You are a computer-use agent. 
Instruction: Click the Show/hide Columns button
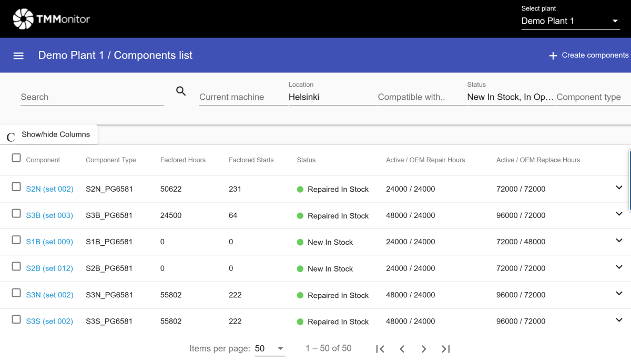pyautogui.click(x=55, y=134)
